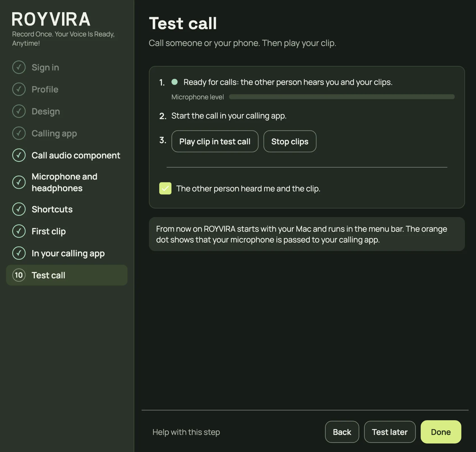The width and height of the screenshot is (476, 452).
Task: Click the checkmark icon beside Calling app
Action: tap(19, 133)
